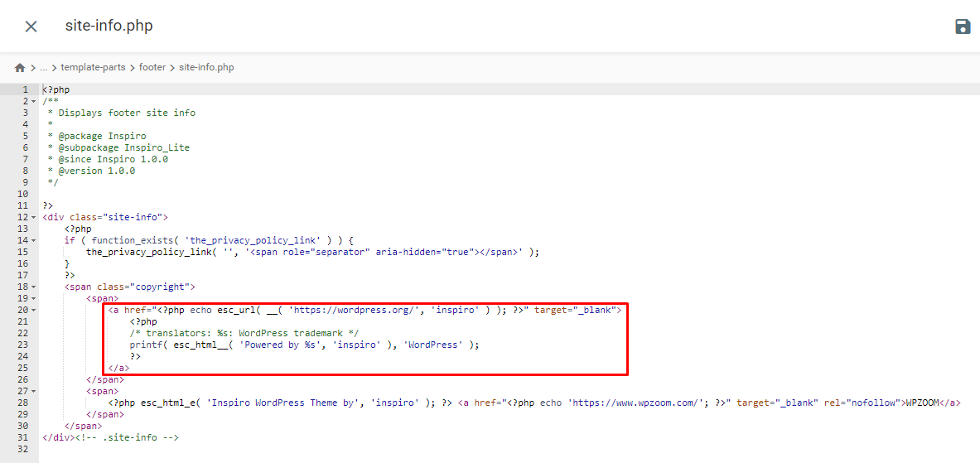Viewport: 980px width, 463px height.
Task: Fold the copyright span at line 18
Action: click(x=34, y=287)
